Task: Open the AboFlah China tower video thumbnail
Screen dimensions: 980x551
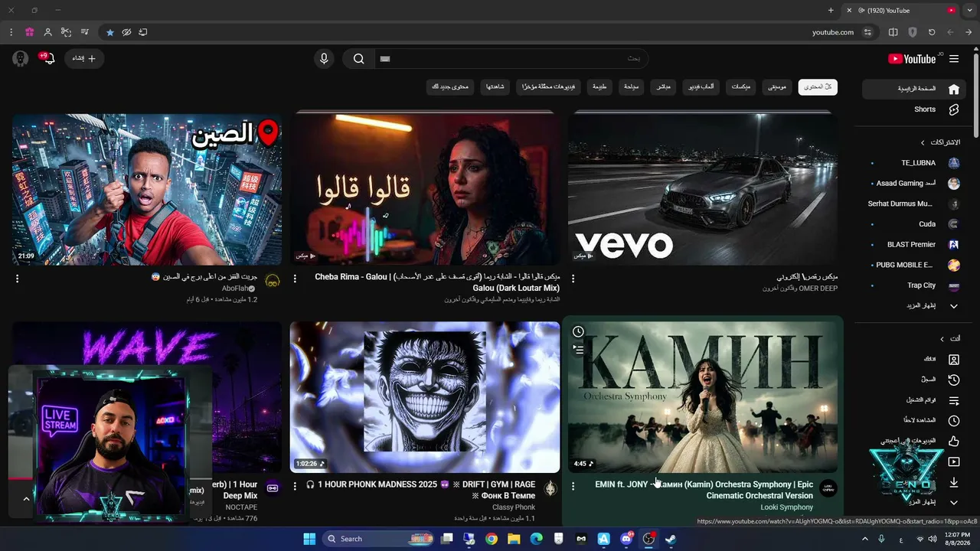Action: point(147,189)
